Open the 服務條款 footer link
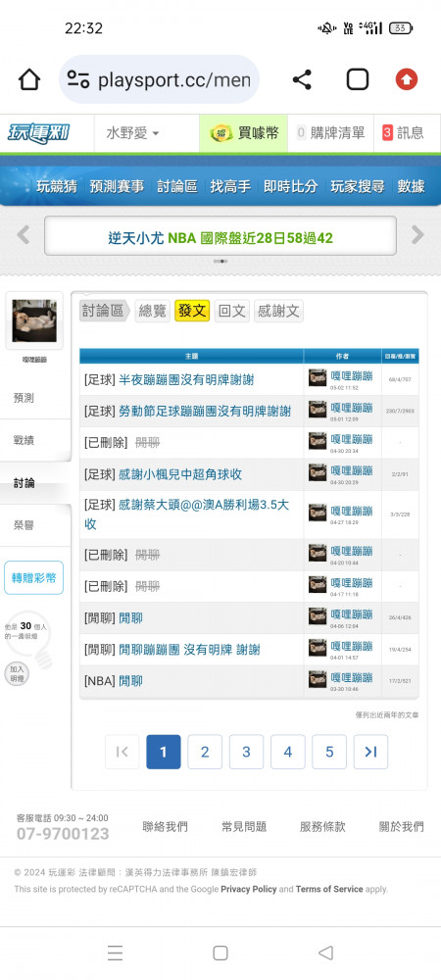This screenshot has width=441, height=980. click(x=322, y=827)
